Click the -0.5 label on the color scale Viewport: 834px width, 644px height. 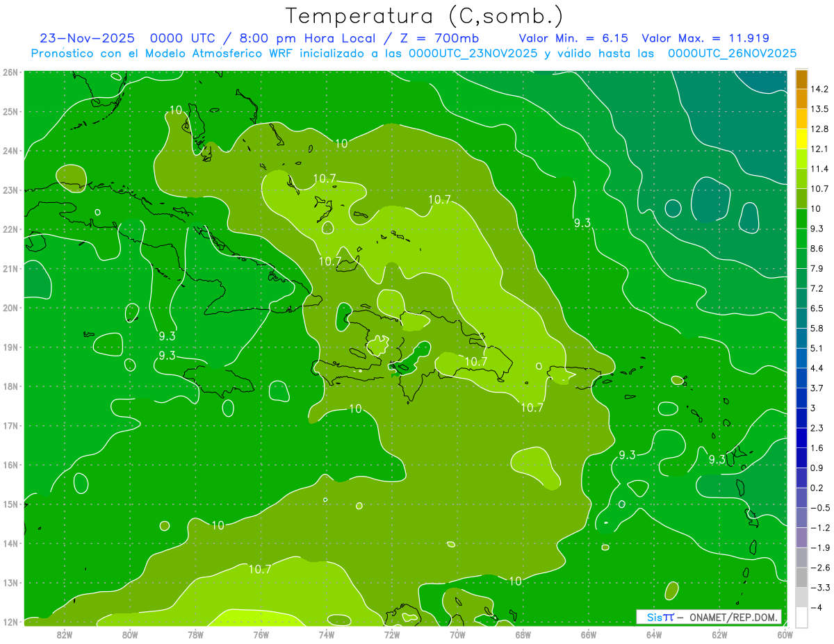tap(819, 508)
